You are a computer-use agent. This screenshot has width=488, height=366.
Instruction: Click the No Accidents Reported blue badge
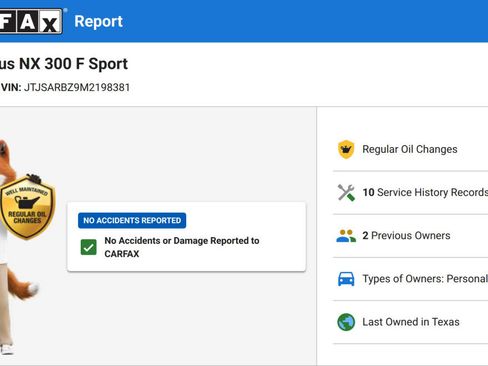132,220
